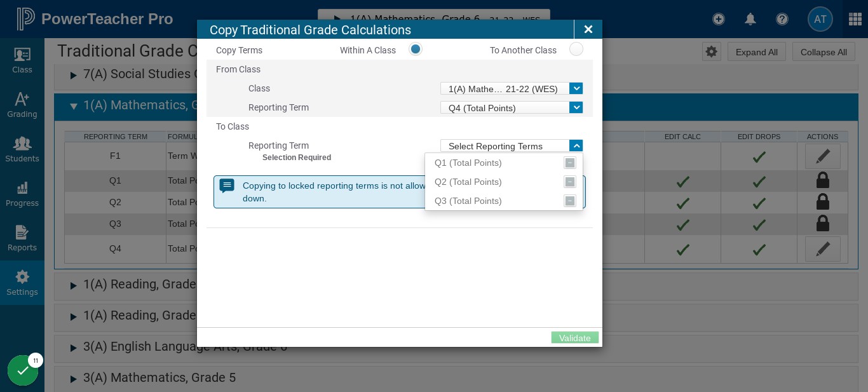
Task: Click the info message icon in dialog
Action: [227, 186]
